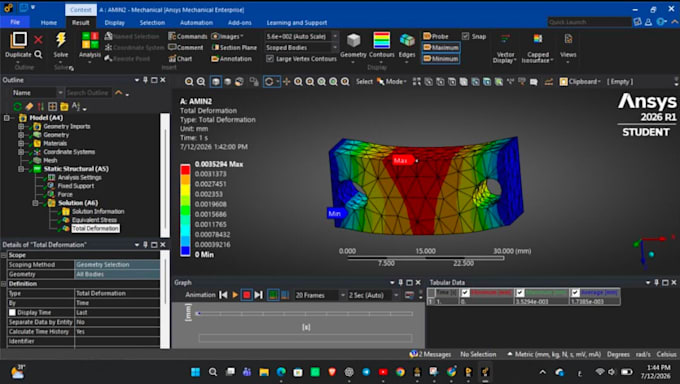The height and width of the screenshot is (384, 680).
Task: Open the Vector Display icon
Action: click(505, 39)
